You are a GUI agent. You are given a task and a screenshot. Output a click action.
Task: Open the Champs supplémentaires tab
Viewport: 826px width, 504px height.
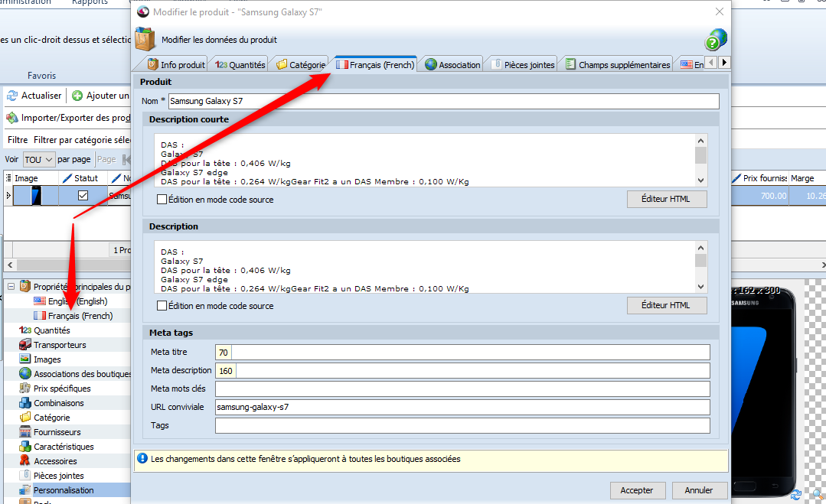point(618,65)
